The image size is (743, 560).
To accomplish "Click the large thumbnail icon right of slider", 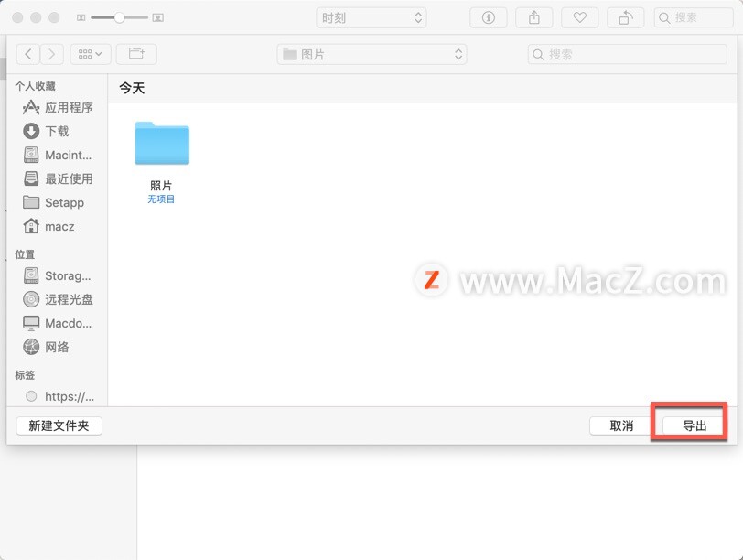I will pyautogui.click(x=158, y=17).
